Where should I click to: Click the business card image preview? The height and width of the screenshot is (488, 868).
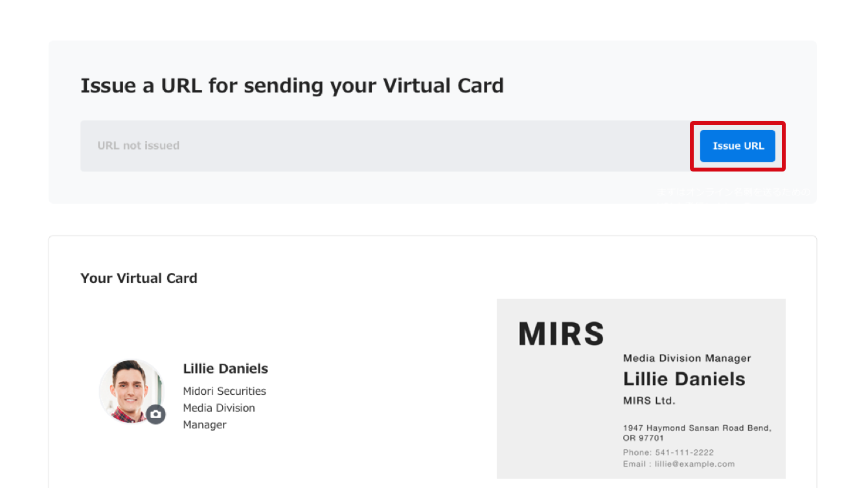641,388
